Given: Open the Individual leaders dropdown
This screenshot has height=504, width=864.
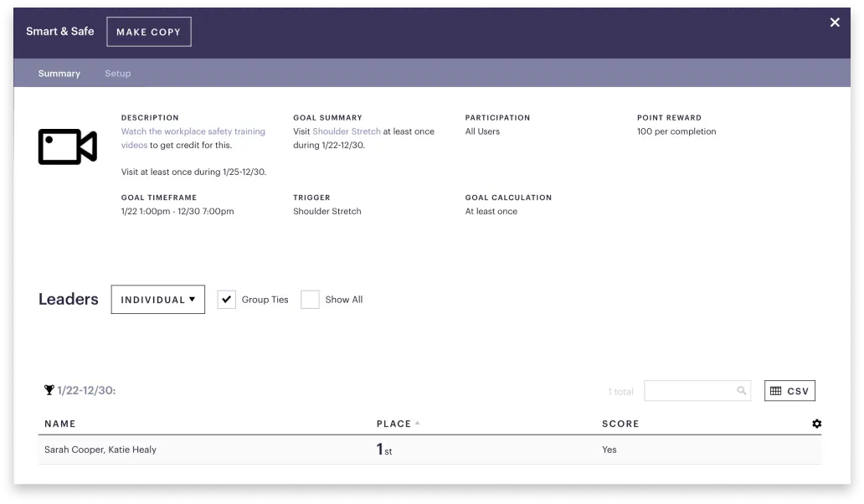Looking at the screenshot, I should [x=158, y=300].
